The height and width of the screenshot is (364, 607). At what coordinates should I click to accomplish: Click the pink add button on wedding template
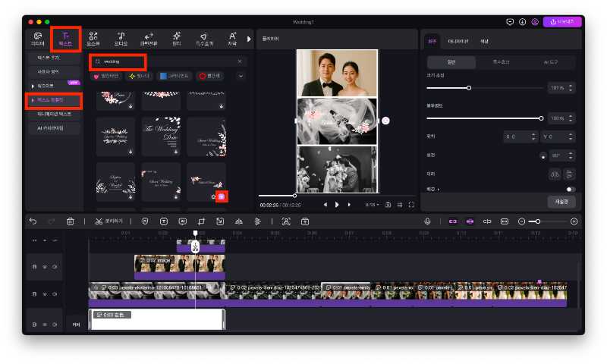point(221,196)
